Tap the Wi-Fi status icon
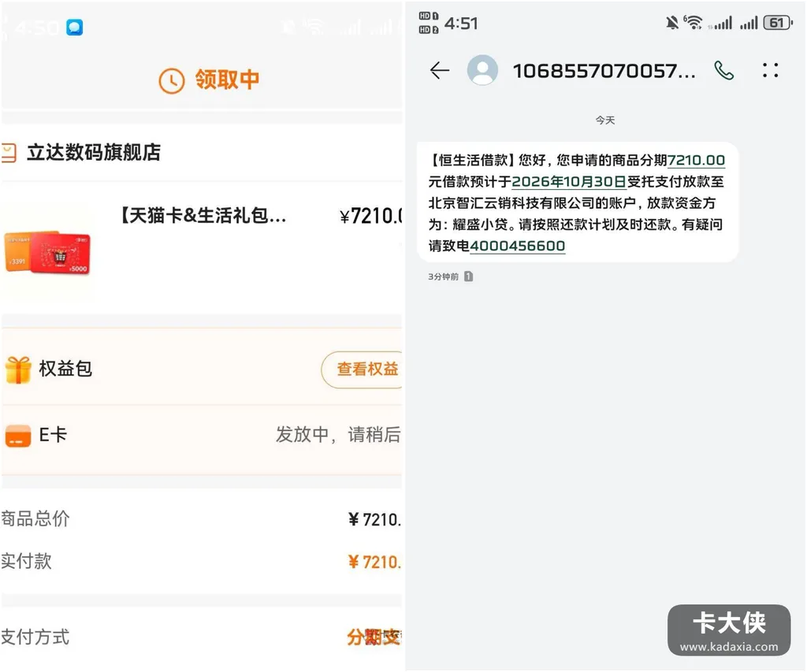Screen dimensions: 807x672 [x=693, y=22]
